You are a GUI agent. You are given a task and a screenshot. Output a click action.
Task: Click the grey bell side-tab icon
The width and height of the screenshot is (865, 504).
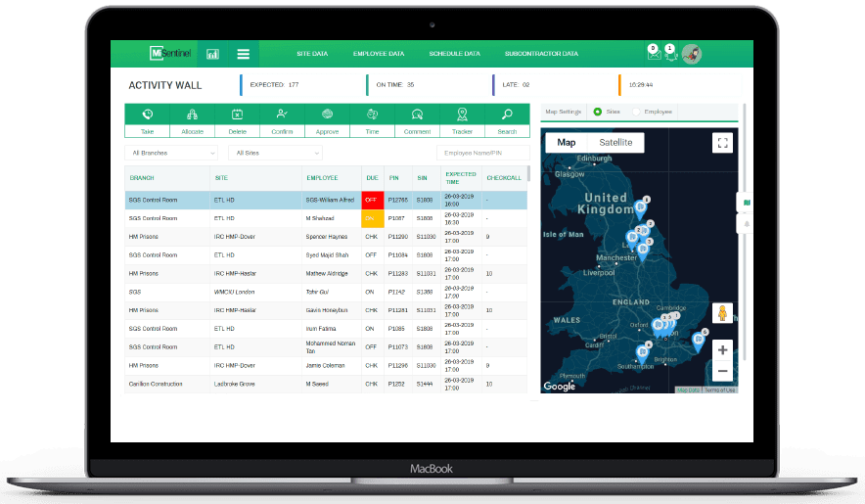click(747, 224)
